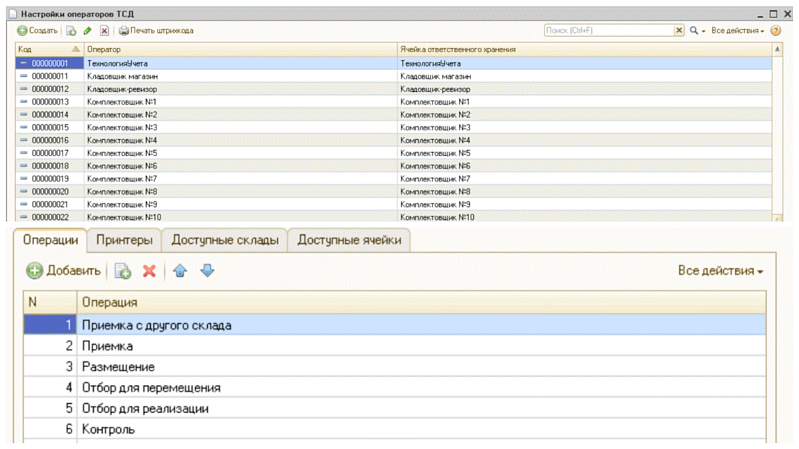Select operation Приемка с другого склада
This screenshot has height=449, width=799.
click(394, 325)
